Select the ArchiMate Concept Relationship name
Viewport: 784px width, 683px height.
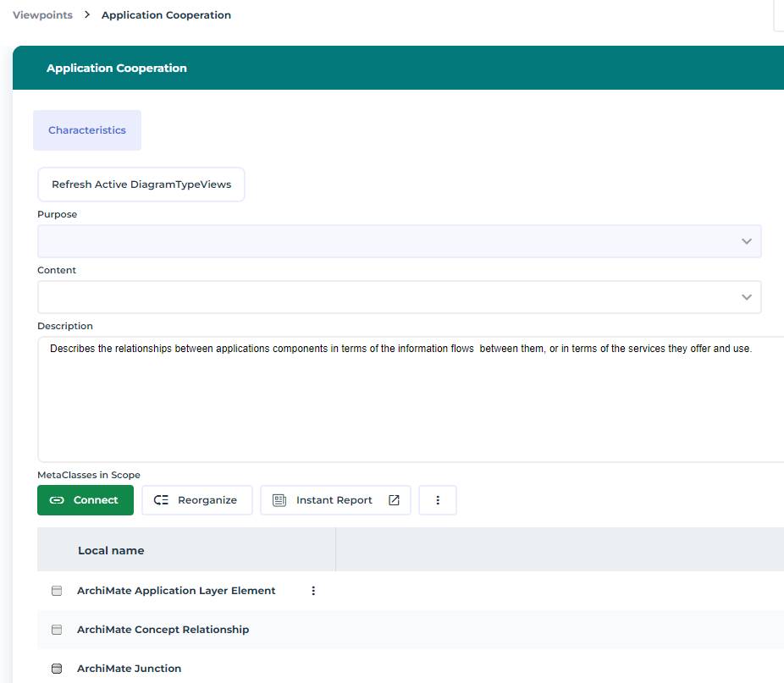[x=163, y=630]
